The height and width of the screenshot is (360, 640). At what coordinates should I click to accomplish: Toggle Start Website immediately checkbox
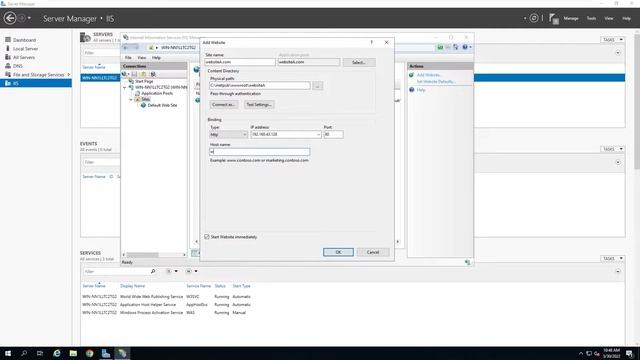coord(207,237)
